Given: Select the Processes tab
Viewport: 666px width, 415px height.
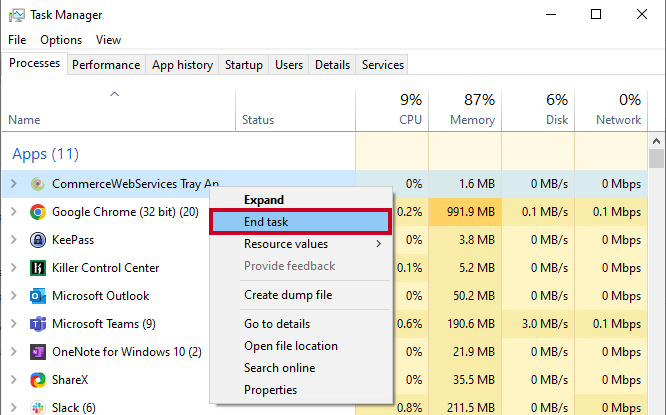Looking at the screenshot, I should (34, 63).
